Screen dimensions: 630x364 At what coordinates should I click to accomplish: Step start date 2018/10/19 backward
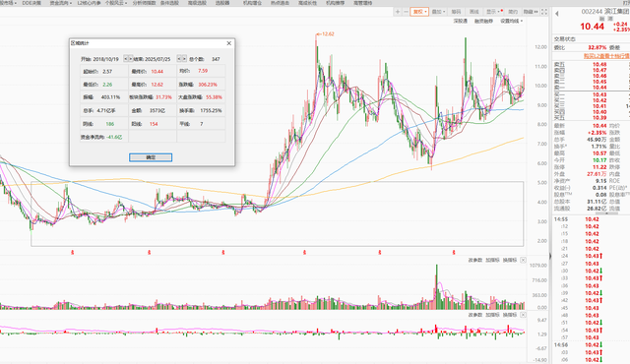click(x=126, y=59)
